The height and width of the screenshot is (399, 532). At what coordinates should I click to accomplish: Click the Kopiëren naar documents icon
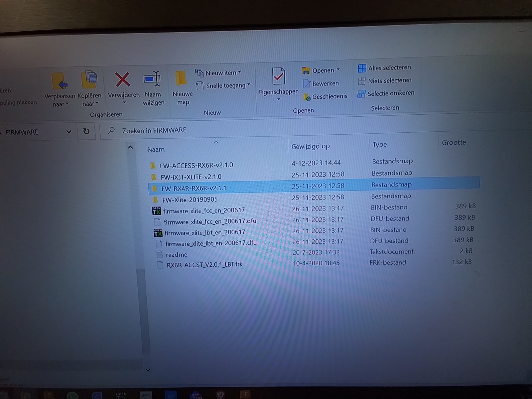coord(89,80)
